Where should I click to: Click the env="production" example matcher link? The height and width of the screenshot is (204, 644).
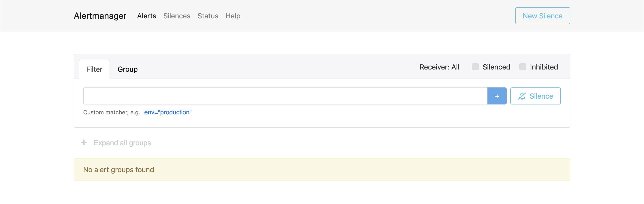[168, 112]
